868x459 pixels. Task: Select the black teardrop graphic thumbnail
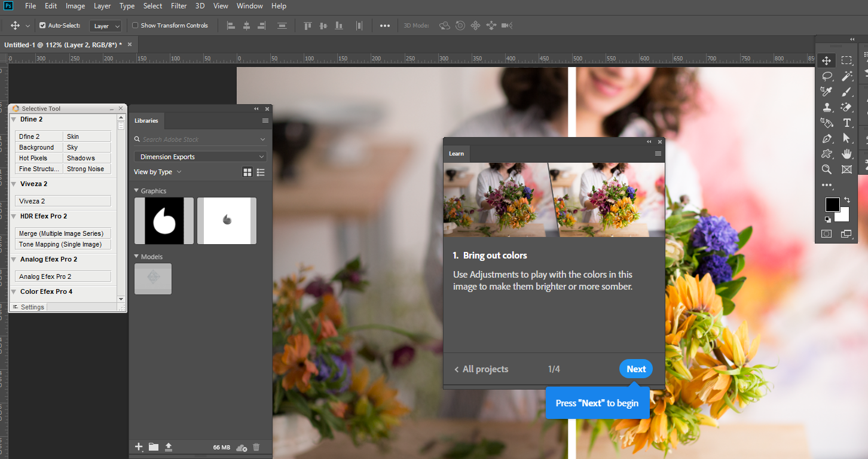[x=164, y=220]
